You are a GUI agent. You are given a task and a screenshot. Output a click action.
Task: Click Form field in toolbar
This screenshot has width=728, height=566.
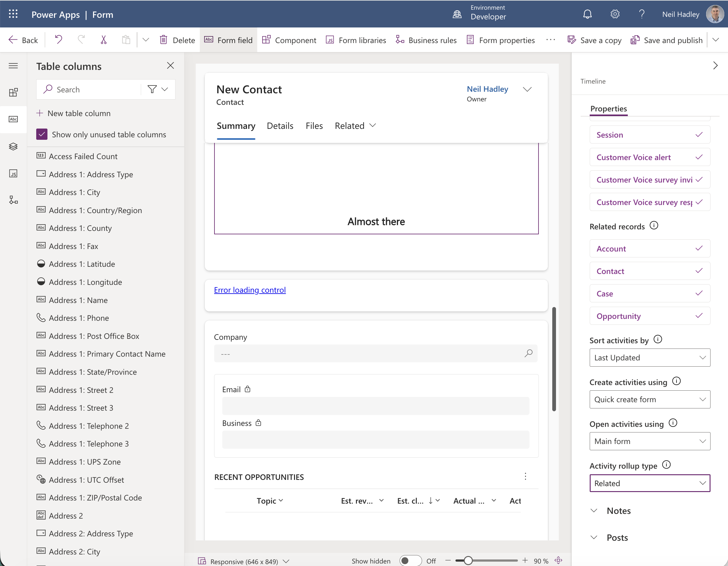click(228, 40)
